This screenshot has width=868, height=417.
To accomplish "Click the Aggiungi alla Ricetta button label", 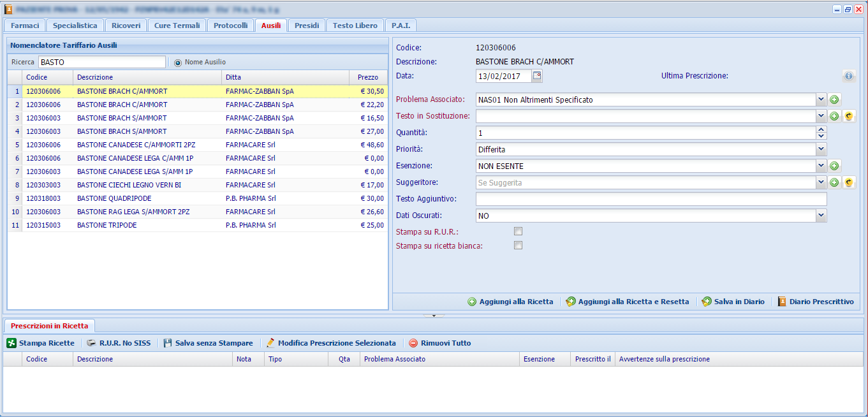I will click(x=517, y=302).
